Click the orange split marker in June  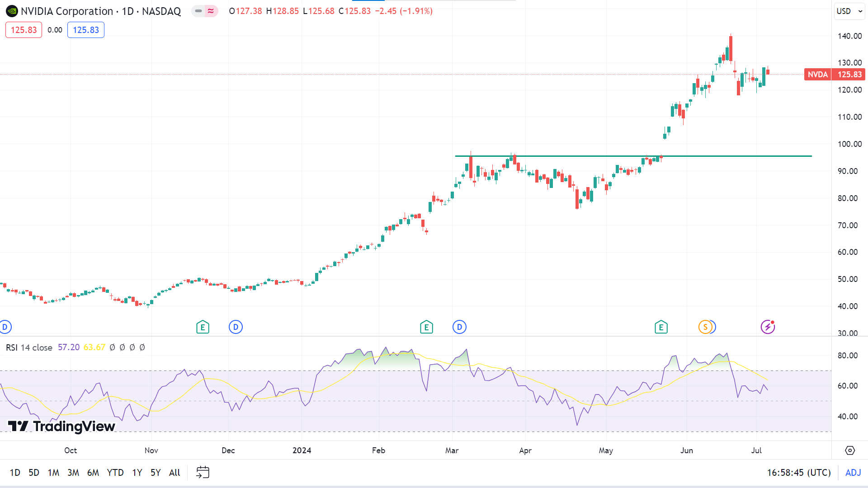click(x=705, y=327)
